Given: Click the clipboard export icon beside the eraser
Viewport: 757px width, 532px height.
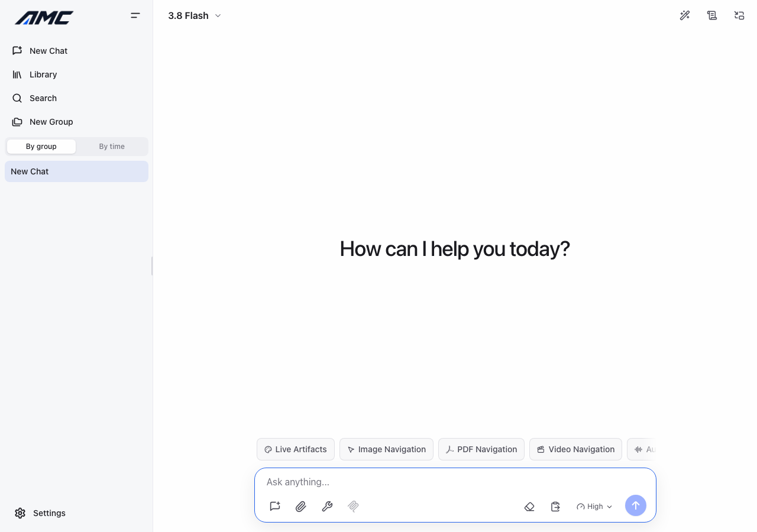Looking at the screenshot, I should [x=555, y=507].
